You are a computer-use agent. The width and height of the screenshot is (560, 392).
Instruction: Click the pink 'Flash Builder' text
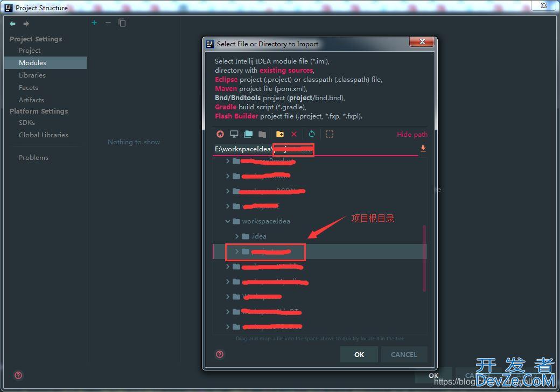click(x=236, y=116)
